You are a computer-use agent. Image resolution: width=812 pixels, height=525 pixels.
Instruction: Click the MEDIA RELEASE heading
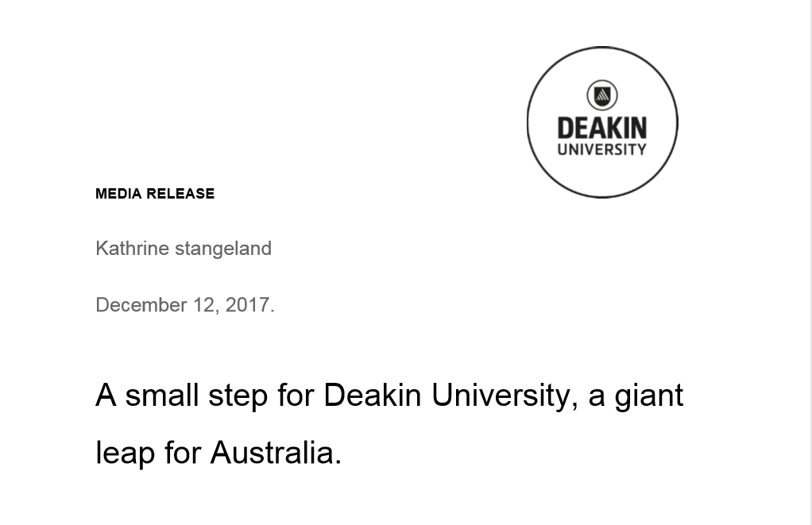(x=155, y=194)
